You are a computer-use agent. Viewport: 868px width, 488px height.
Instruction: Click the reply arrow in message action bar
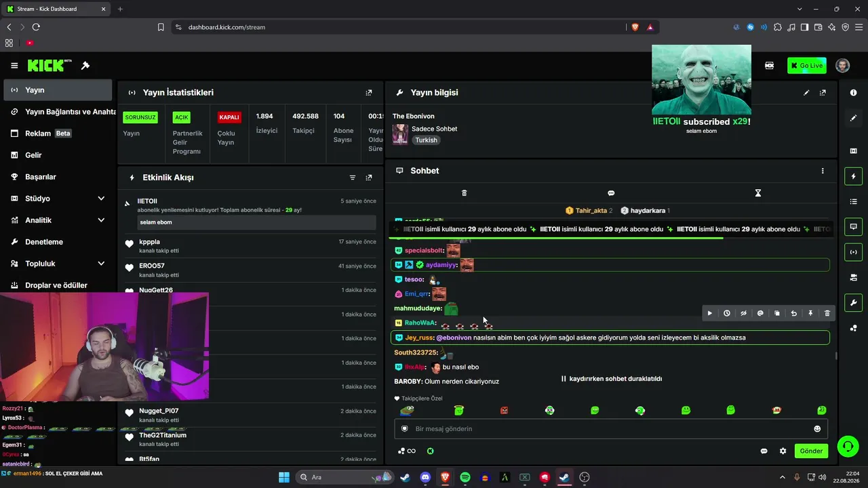click(x=794, y=313)
